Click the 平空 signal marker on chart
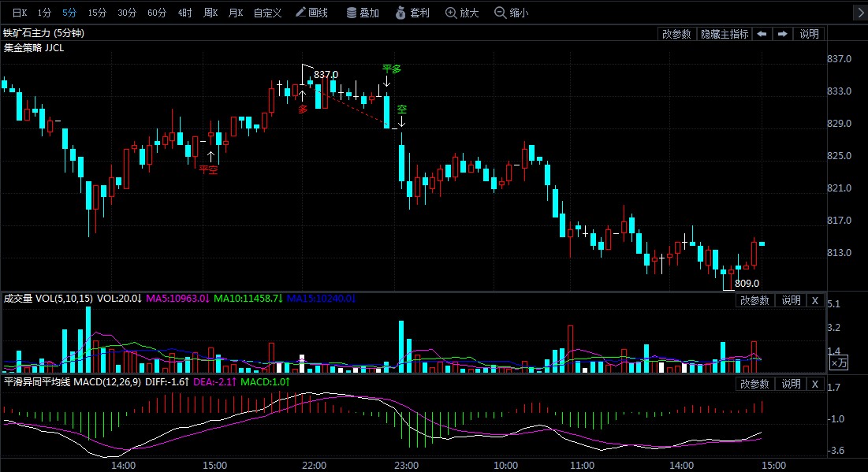 (x=209, y=169)
